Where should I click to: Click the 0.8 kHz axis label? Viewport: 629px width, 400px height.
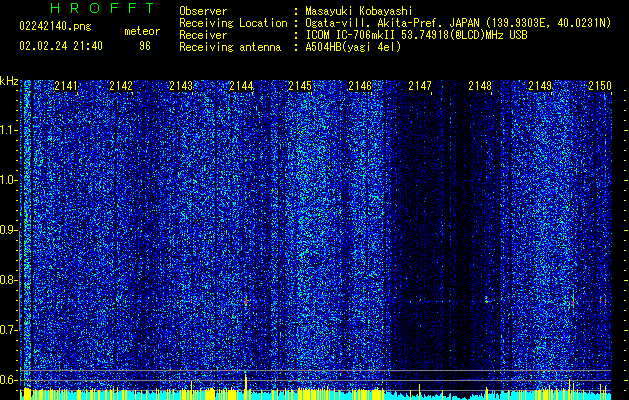click(8, 280)
